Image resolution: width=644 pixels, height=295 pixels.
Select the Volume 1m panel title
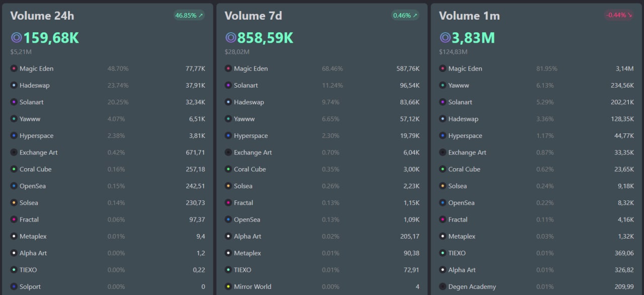coord(469,16)
